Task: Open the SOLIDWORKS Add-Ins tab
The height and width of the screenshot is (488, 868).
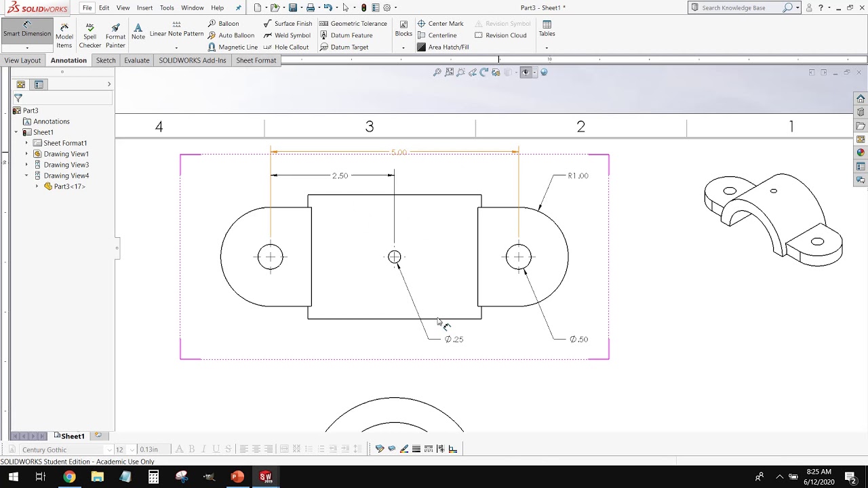Action: point(193,60)
